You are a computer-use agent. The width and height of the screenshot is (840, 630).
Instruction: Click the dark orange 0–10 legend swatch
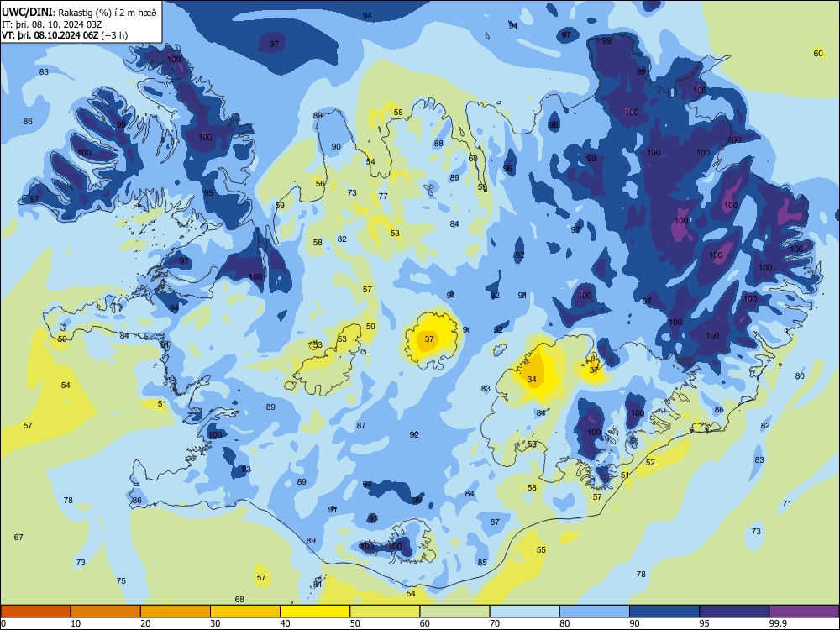[x=35, y=612]
